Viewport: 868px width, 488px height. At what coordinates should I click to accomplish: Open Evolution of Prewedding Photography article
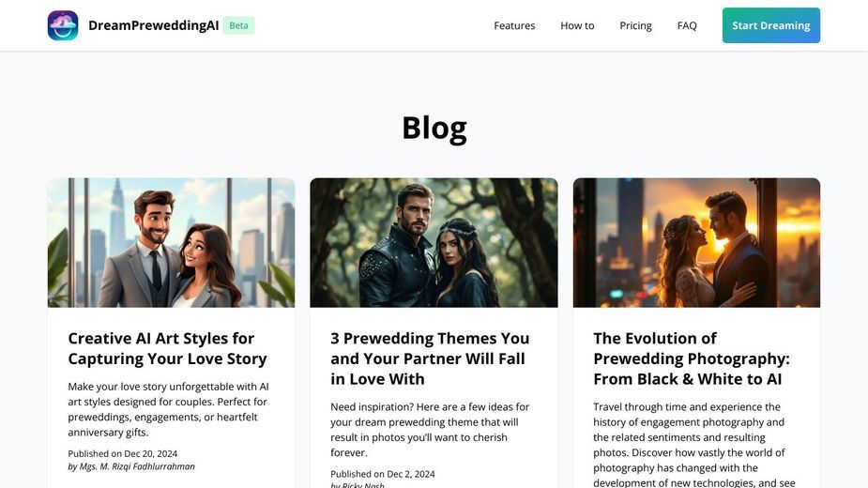point(692,358)
